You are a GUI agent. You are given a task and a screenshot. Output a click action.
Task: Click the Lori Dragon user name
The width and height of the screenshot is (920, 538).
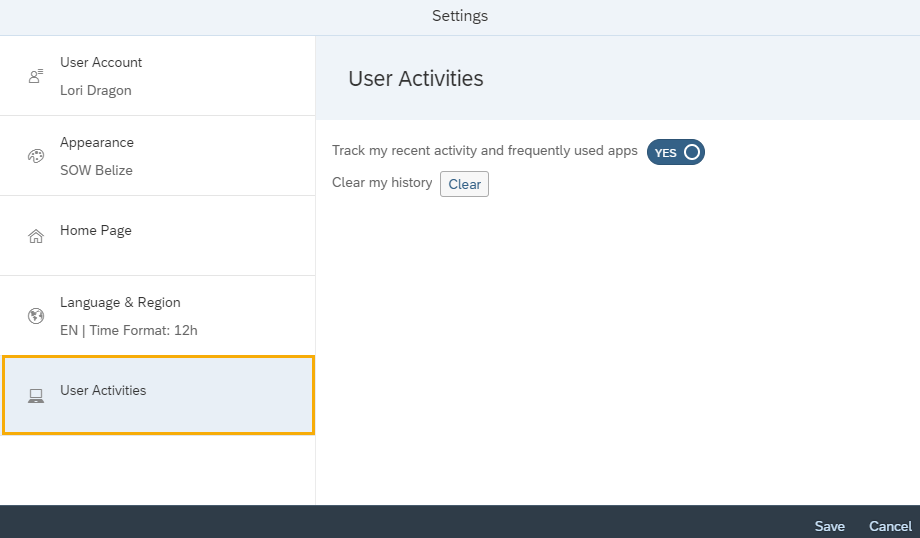coord(96,90)
